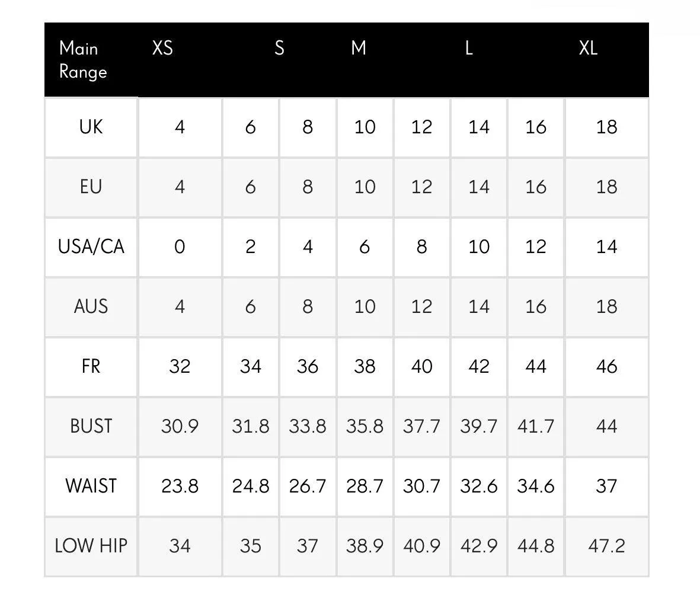Viewport: 700px width, 598px height.
Task: Click the AUS row label
Action: [91, 306]
